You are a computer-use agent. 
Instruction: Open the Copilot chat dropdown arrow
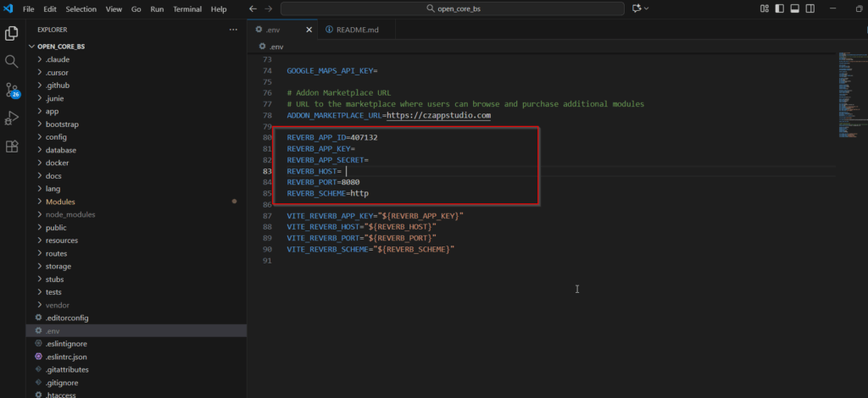(x=647, y=8)
